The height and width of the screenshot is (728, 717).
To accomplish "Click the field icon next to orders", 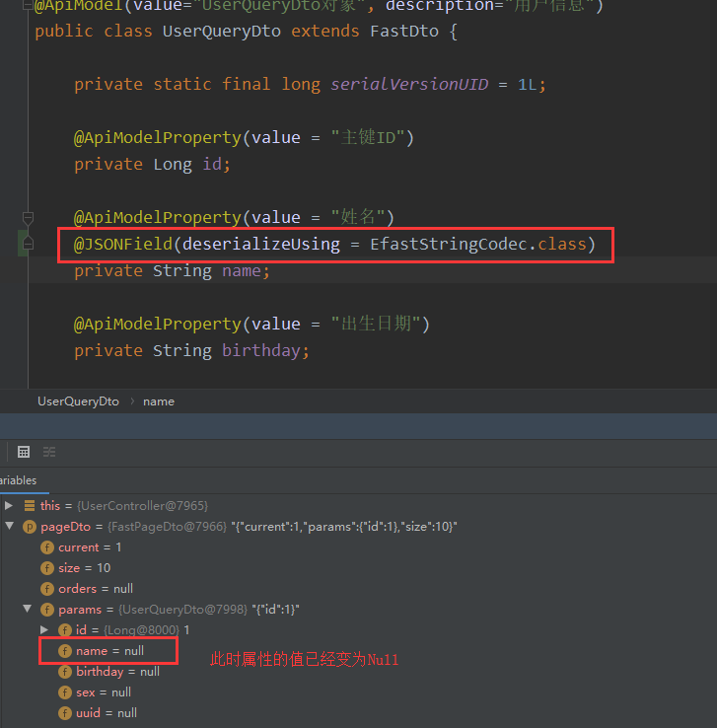I will (47, 589).
